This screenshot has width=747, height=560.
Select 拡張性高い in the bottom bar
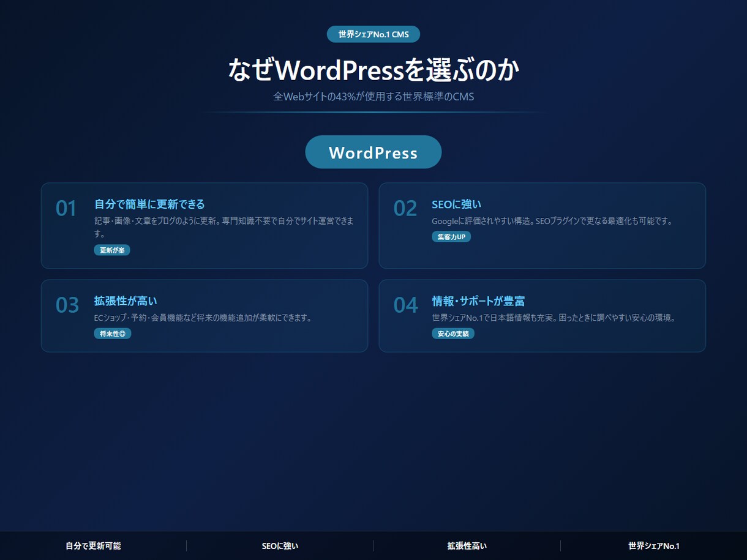[467, 546]
